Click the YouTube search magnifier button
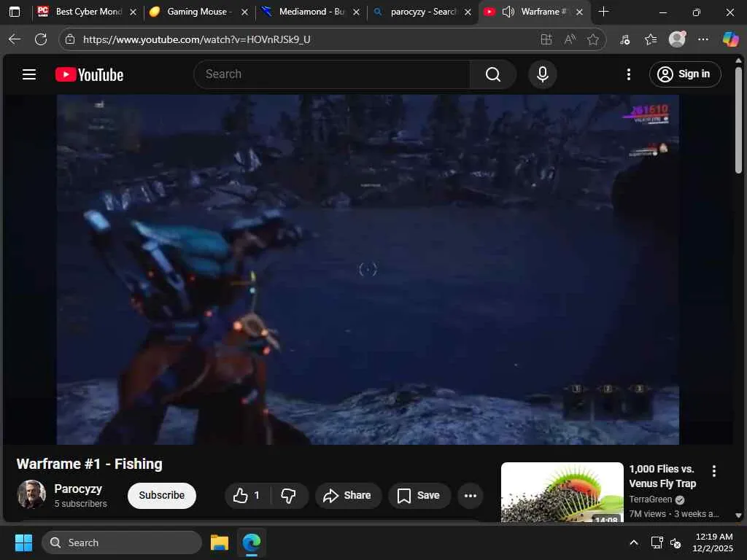Image resolution: width=747 pixels, height=560 pixels. (493, 74)
